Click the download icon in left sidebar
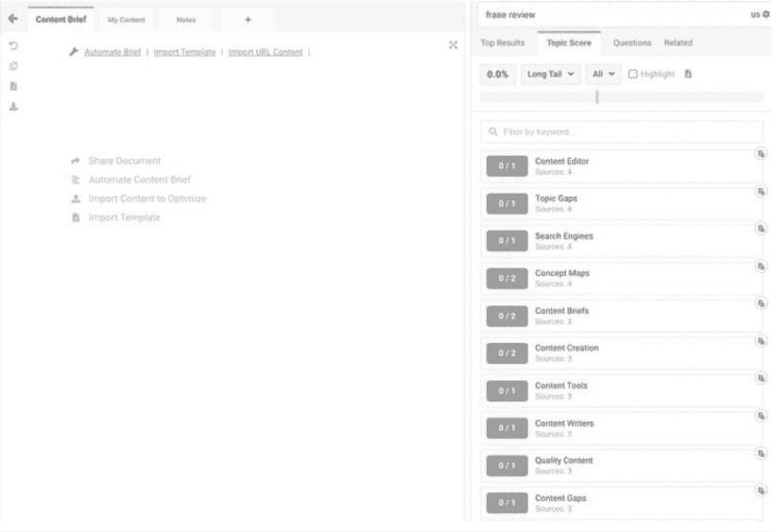775x532 pixels. (14, 106)
